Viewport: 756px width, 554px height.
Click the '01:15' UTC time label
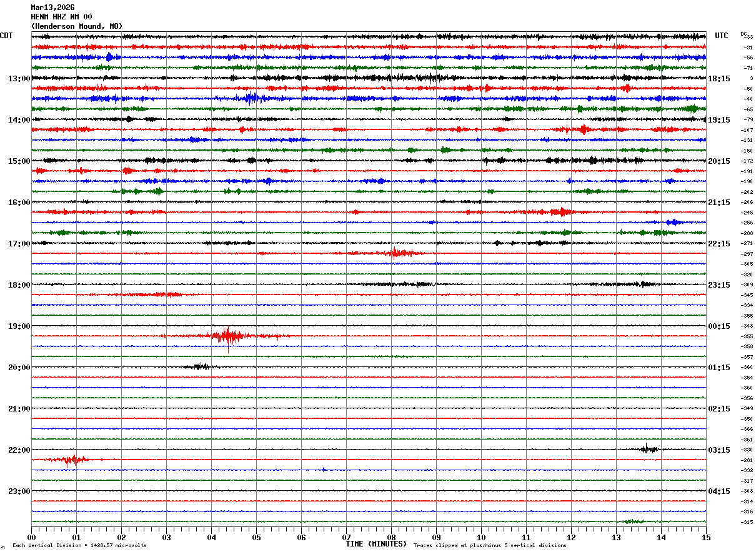coord(719,368)
